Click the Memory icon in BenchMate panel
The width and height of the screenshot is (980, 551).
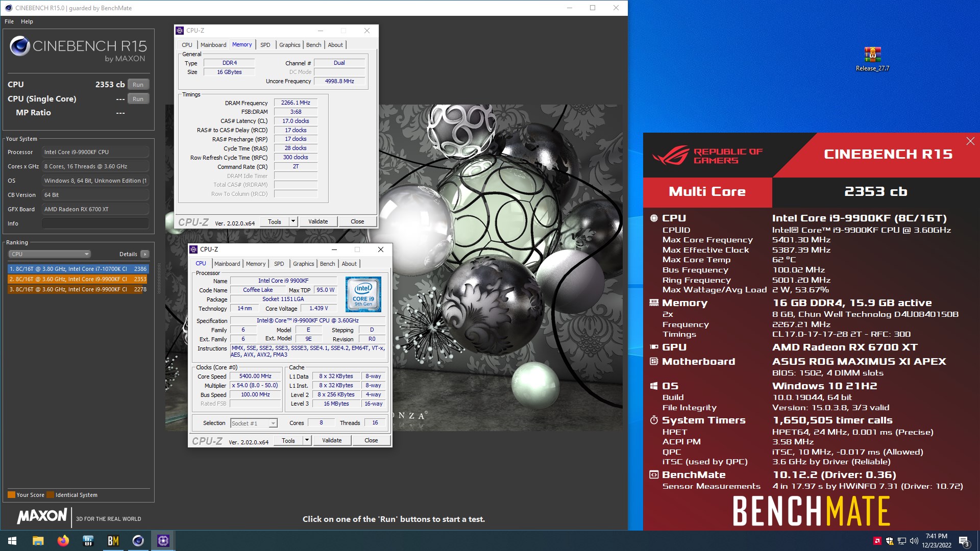654,303
